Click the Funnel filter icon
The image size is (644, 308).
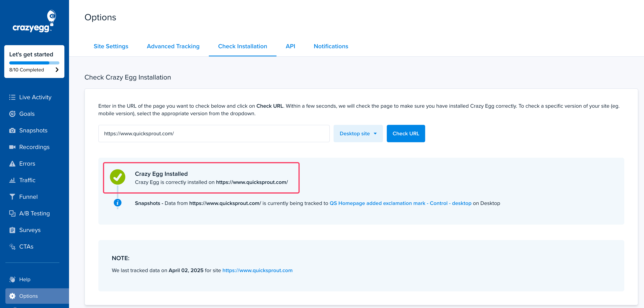click(12, 197)
